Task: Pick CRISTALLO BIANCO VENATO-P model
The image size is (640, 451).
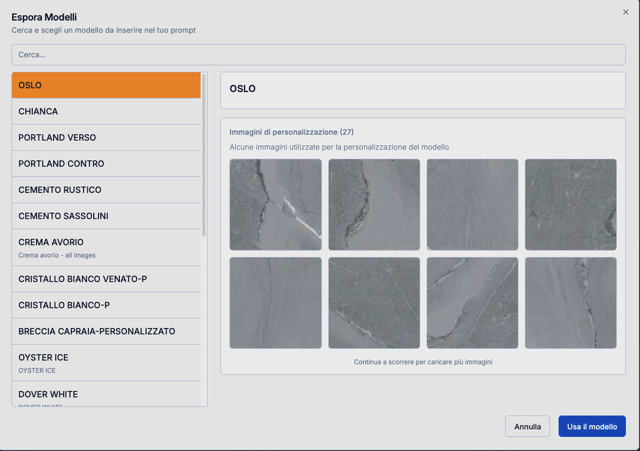Action: [x=106, y=279]
